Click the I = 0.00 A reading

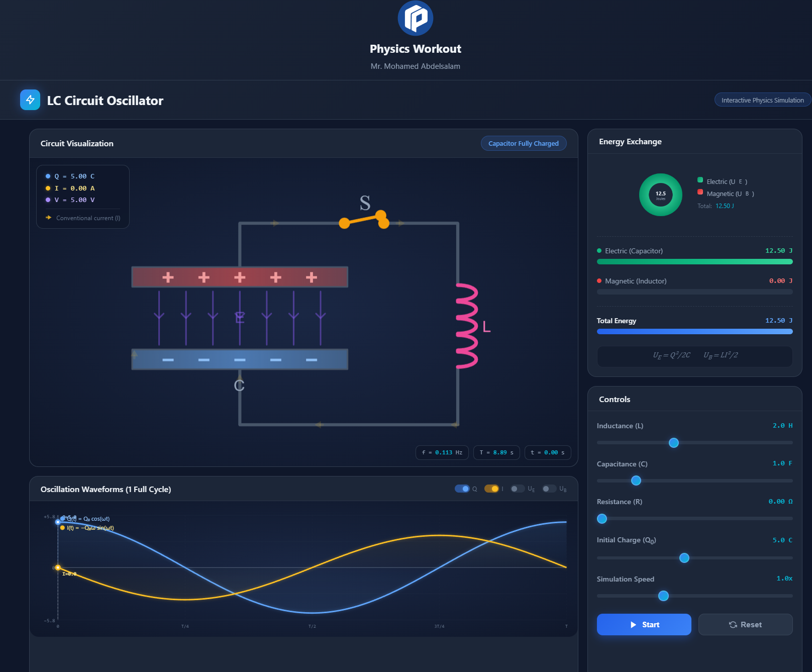pyautogui.click(x=74, y=188)
